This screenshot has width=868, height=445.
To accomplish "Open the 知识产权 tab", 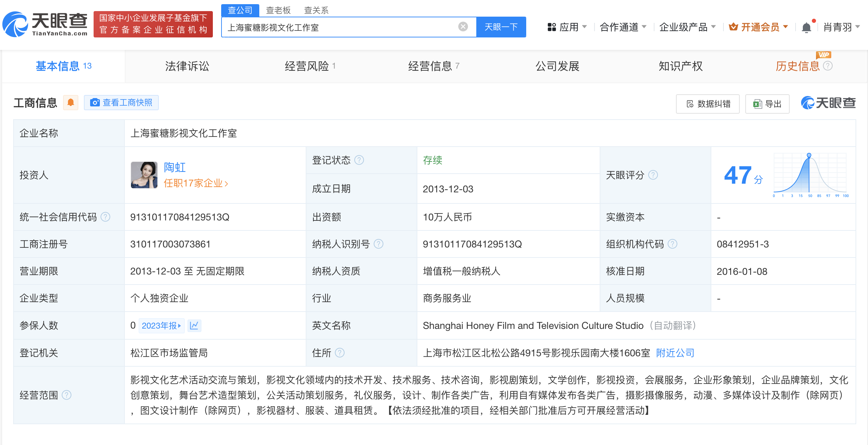I will tap(681, 66).
